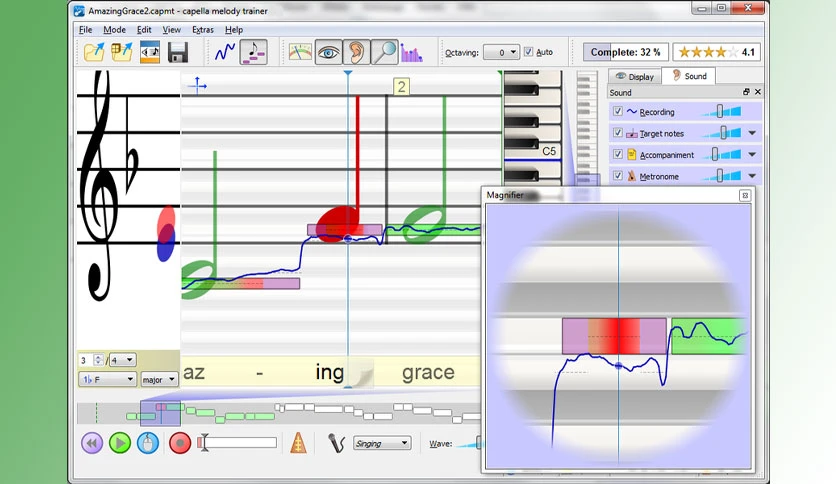This screenshot has width=836, height=484.
Task: Open the Help menu
Action: click(x=234, y=30)
